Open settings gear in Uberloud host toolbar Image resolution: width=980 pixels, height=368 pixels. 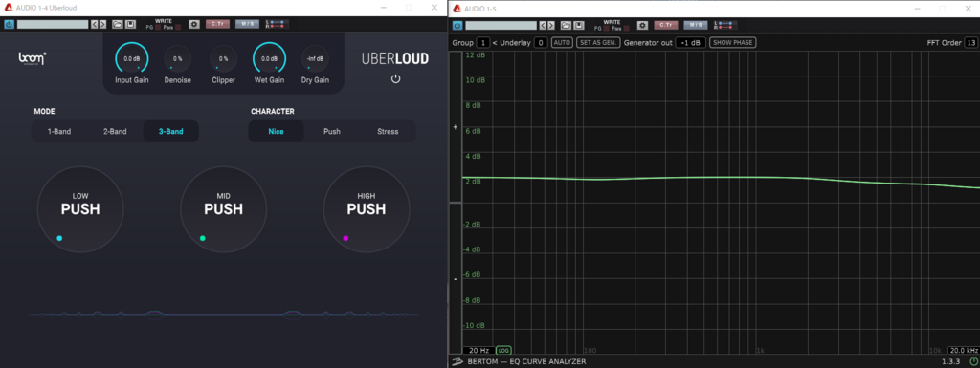[194, 24]
